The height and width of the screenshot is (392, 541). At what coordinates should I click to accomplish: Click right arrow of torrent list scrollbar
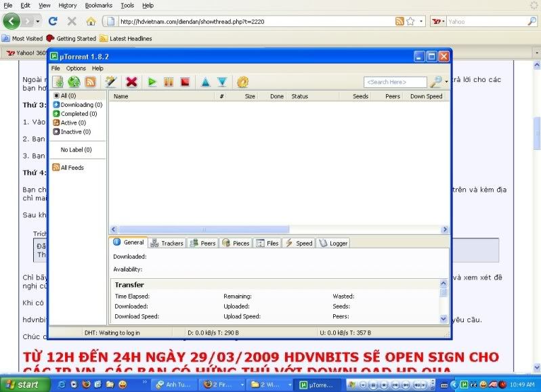click(445, 230)
